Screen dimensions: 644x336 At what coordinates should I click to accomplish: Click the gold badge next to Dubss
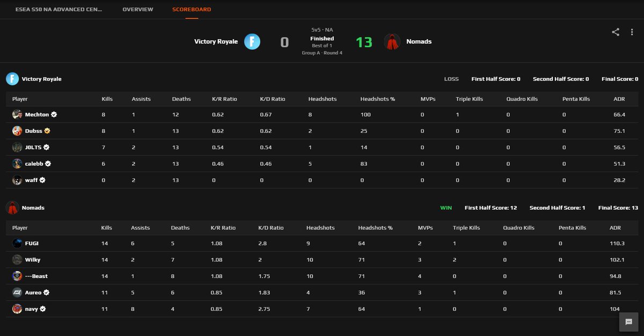click(48, 131)
